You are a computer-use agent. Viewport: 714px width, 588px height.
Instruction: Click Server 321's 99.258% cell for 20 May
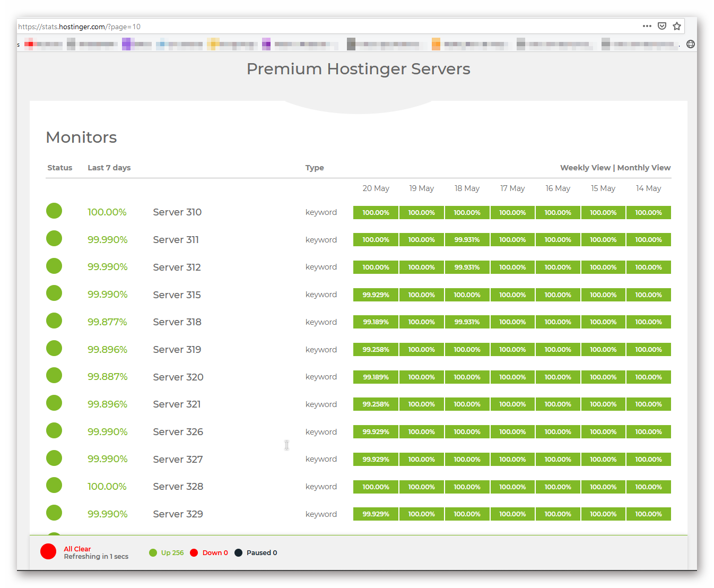pyautogui.click(x=376, y=404)
